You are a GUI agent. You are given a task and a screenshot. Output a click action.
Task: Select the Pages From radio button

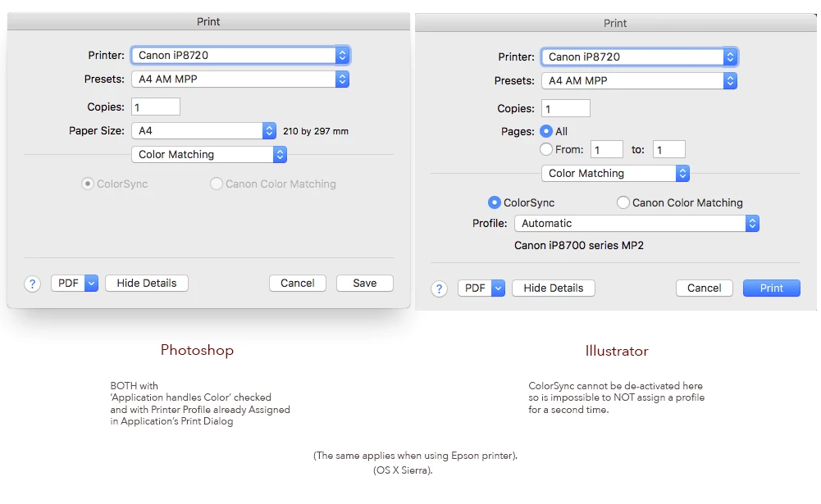pyautogui.click(x=546, y=150)
